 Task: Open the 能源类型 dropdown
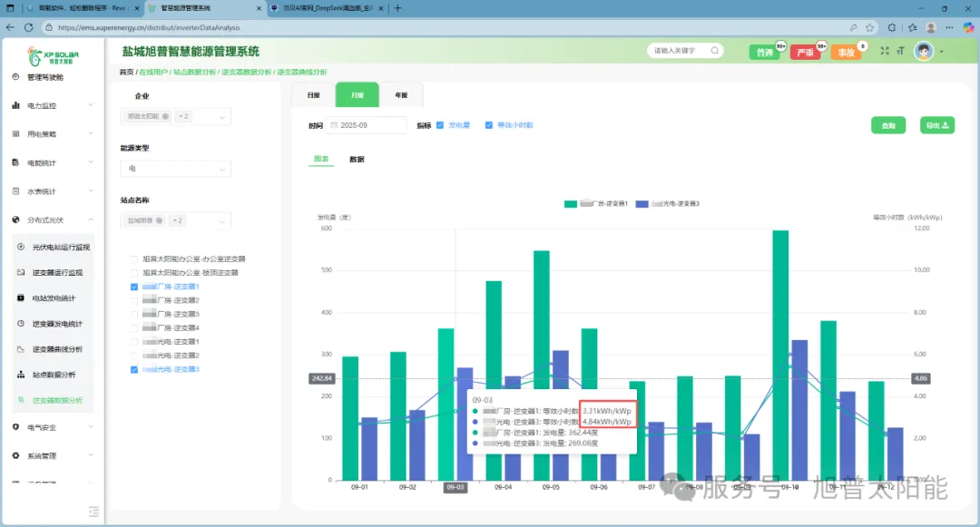[175, 169]
